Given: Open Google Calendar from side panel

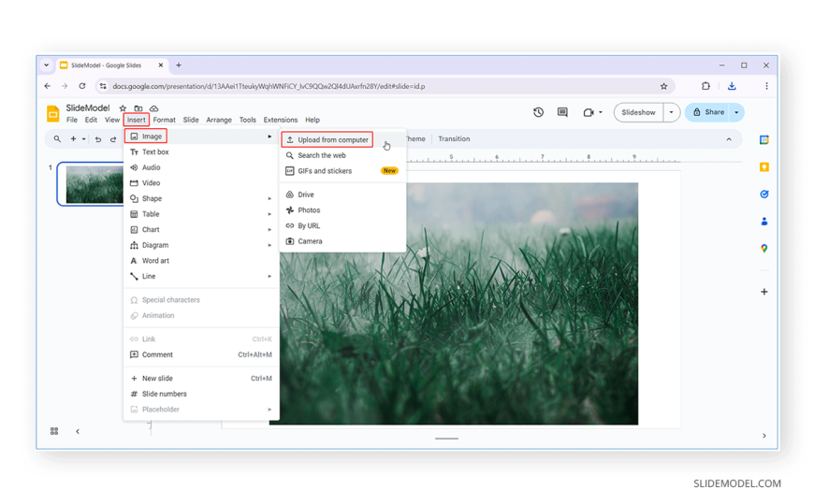Looking at the screenshot, I should coord(764,140).
